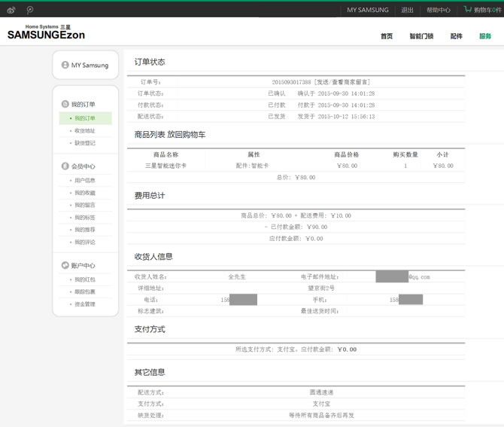Screen dimensions: 504x427
Task: Click 等待所有商品备齐后再发 text
Action: tap(321, 416)
